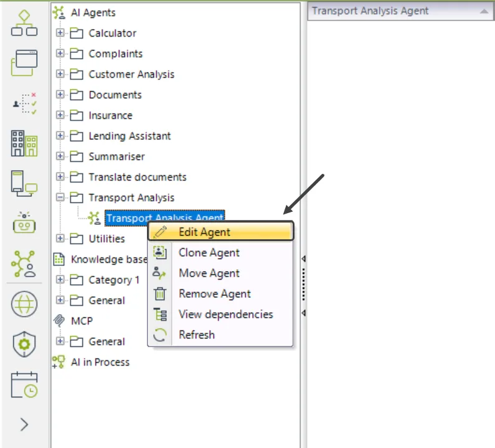Choose Remove Agent from context menu
The image size is (495, 448).
[221, 293]
